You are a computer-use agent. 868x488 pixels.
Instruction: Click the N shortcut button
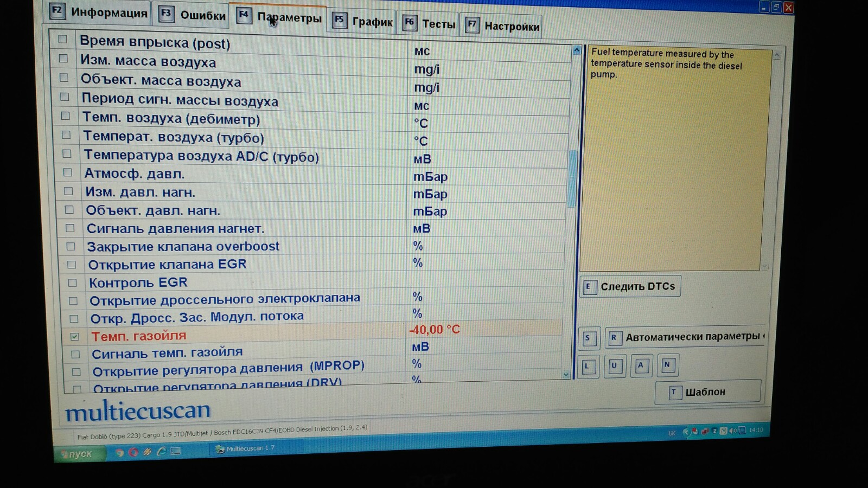tap(667, 365)
